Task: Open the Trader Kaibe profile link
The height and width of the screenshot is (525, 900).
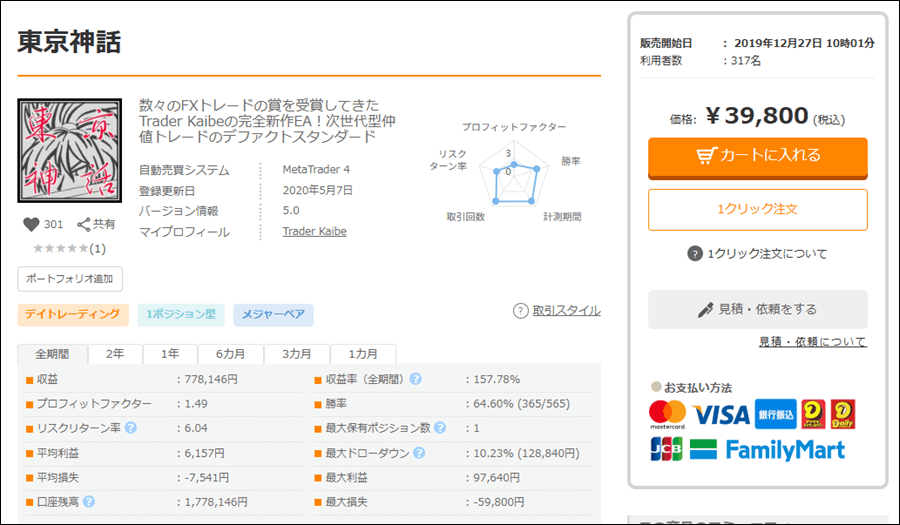Action: pos(315,231)
